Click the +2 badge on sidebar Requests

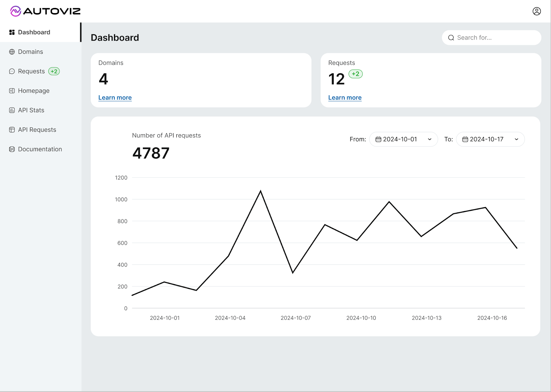pyautogui.click(x=54, y=71)
